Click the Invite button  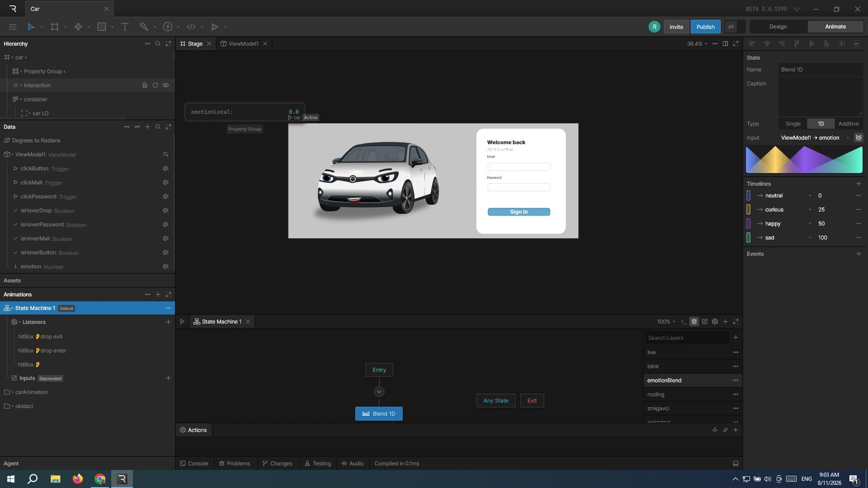pyautogui.click(x=676, y=27)
